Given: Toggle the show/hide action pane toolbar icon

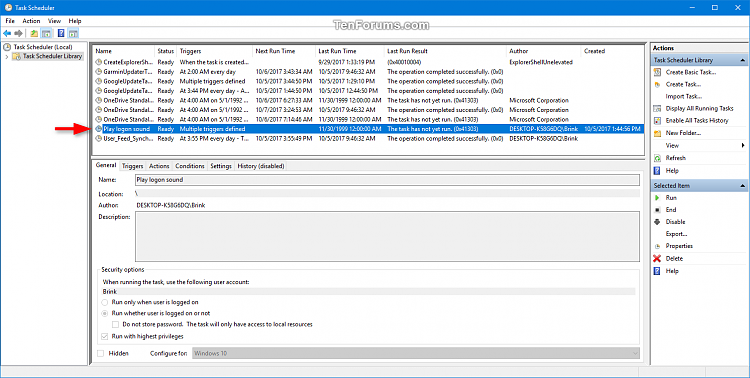Looking at the screenshot, I should (73, 33).
